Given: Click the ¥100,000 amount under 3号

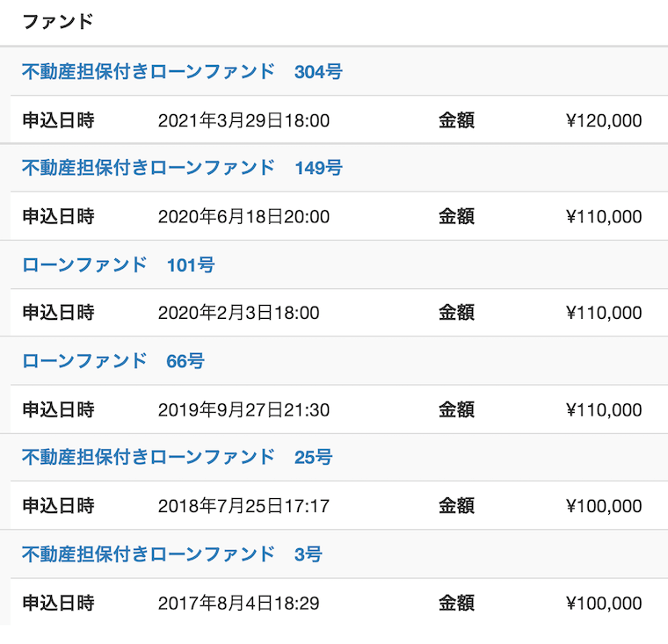Looking at the screenshot, I should (x=604, y=604).
